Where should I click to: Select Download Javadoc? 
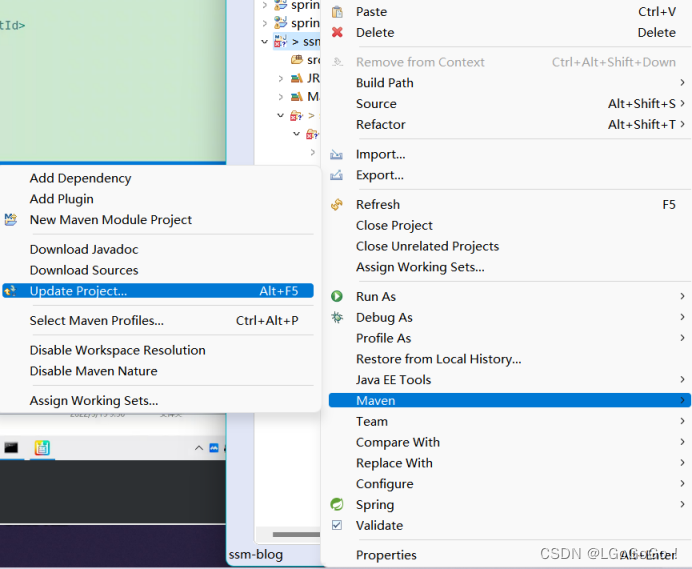coord(158,249)
